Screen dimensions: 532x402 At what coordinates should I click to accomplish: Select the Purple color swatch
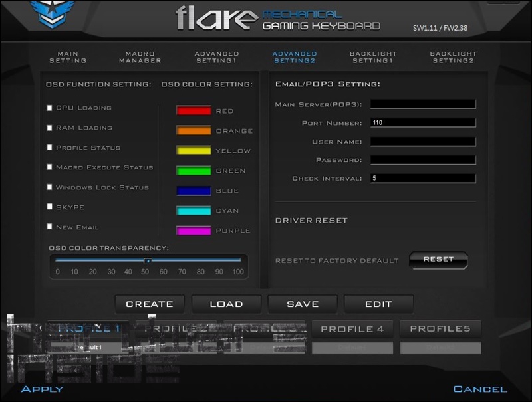click(x=194, y=231)
